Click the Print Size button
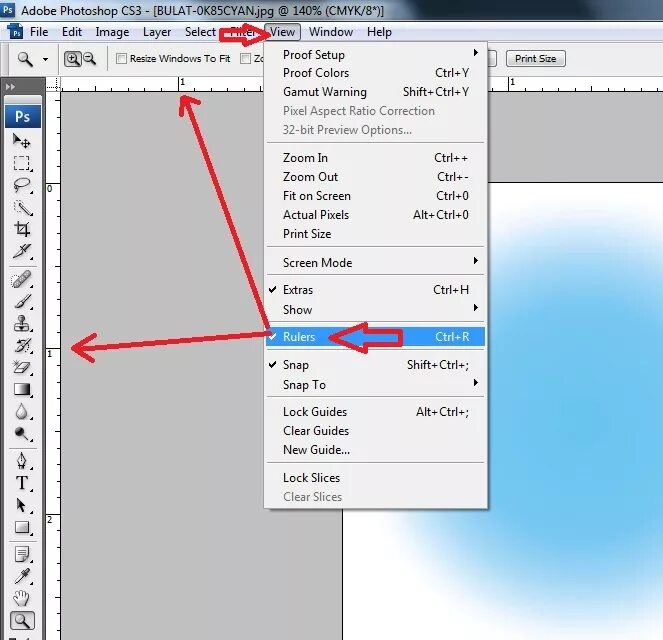This screenshot has height=640, width=663. 536,59
